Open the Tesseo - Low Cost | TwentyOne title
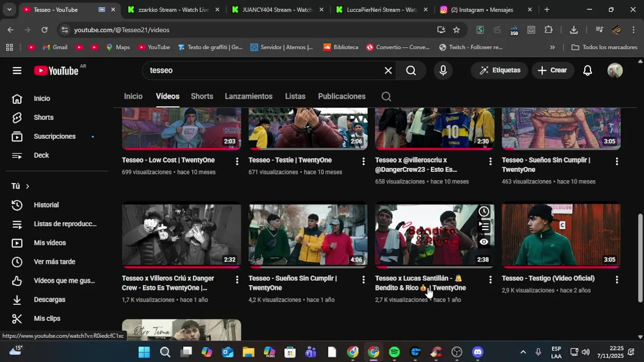This screenshot has width=644, height=362. [168, 160]
